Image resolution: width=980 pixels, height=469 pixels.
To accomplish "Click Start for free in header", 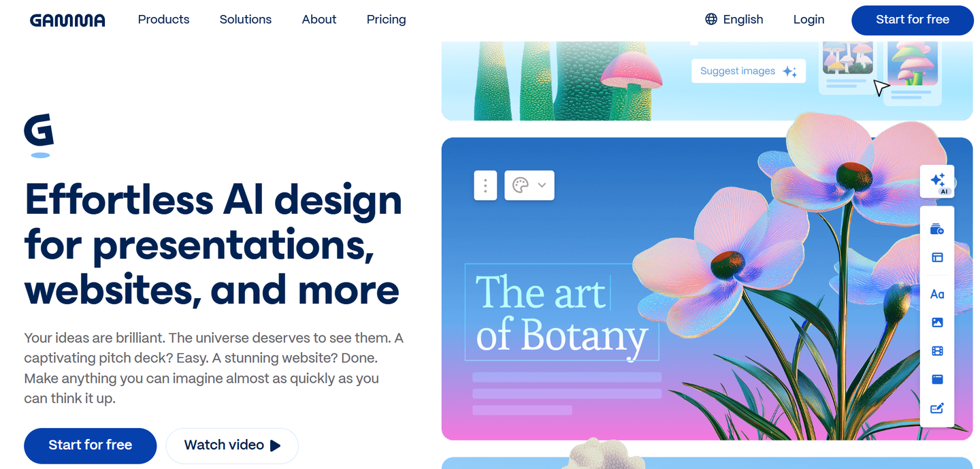I will pos(913,20).
